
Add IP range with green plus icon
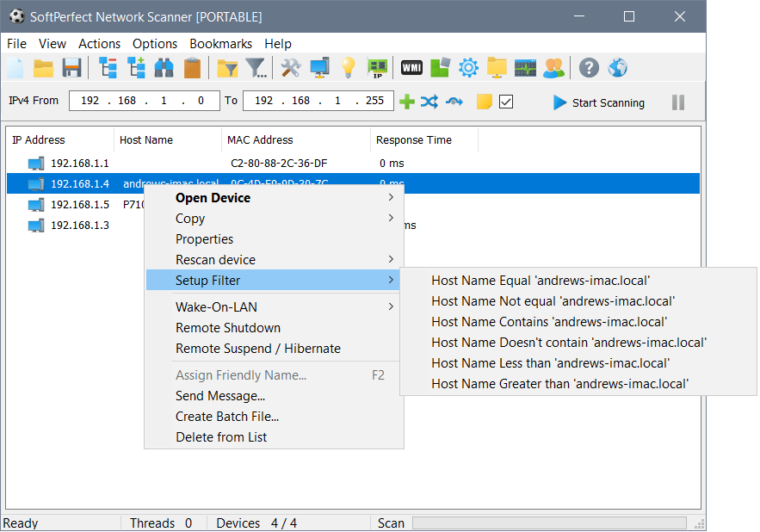pyautogui.click(x=406, y=102)
